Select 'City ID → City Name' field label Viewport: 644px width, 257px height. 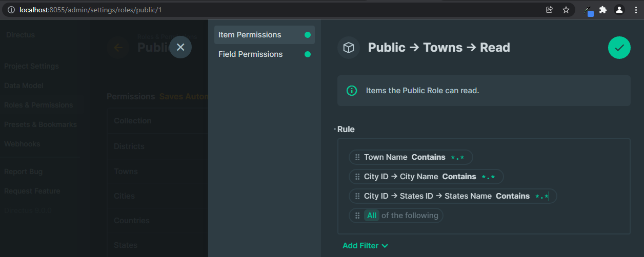click(401, 177)
